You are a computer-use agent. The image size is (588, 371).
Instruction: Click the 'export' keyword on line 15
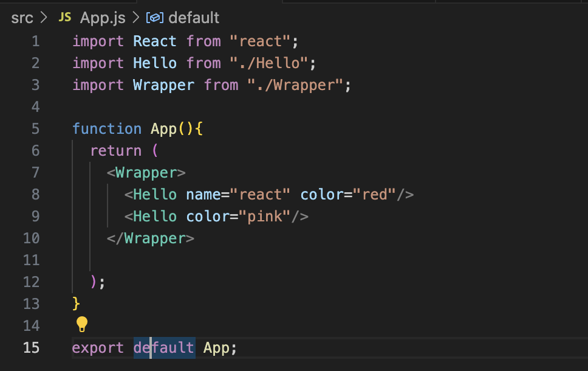98,348
